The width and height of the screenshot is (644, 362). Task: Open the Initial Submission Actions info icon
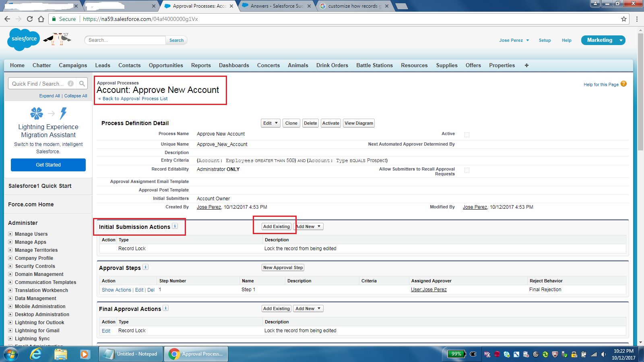175,226
